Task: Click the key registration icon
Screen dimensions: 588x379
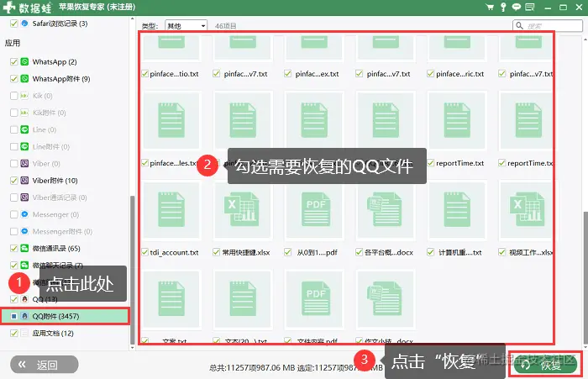Action: [x=503, y=7]
